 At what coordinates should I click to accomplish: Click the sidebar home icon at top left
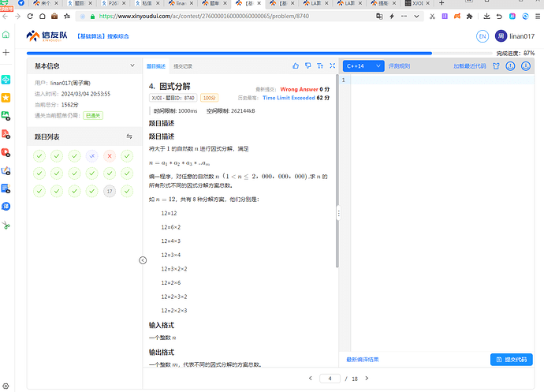[6, 35]
